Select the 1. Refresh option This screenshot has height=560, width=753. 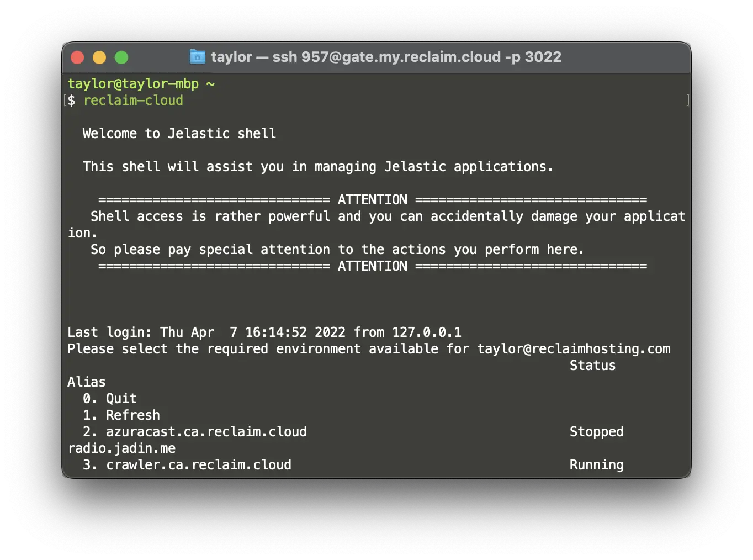(x=121, y=415)
